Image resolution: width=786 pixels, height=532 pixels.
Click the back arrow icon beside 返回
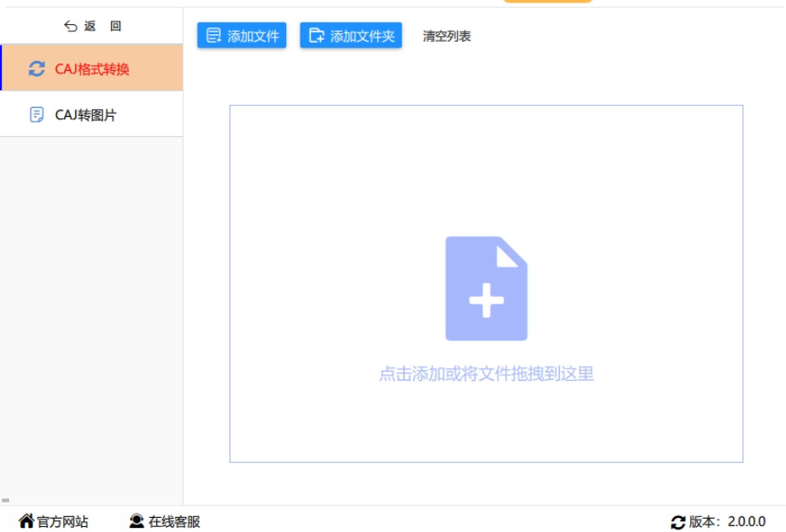coord(70,26)
